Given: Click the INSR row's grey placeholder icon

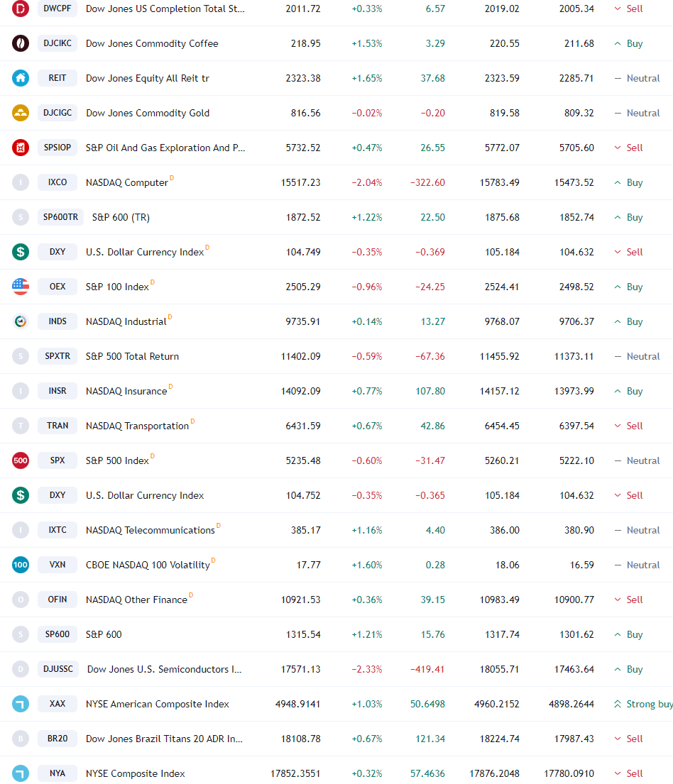Looking at the screenshot, I should pos(21,391).
